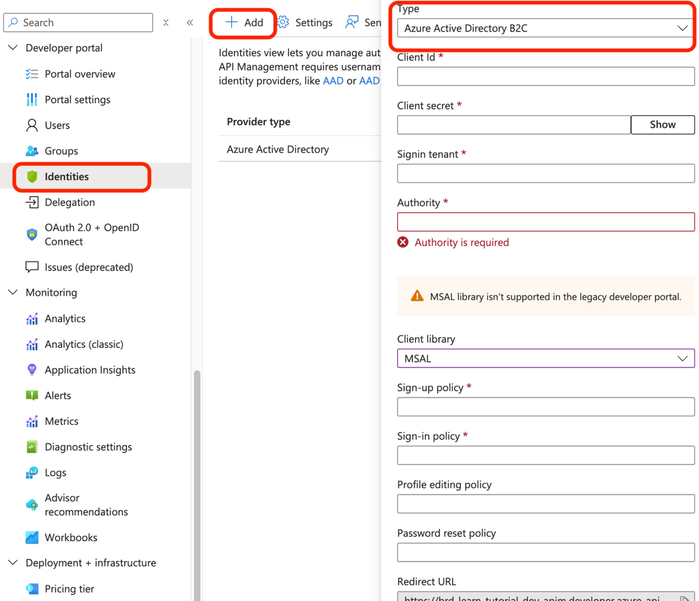
Task: Click the Metrics chart icon
Action: (32, 421)
